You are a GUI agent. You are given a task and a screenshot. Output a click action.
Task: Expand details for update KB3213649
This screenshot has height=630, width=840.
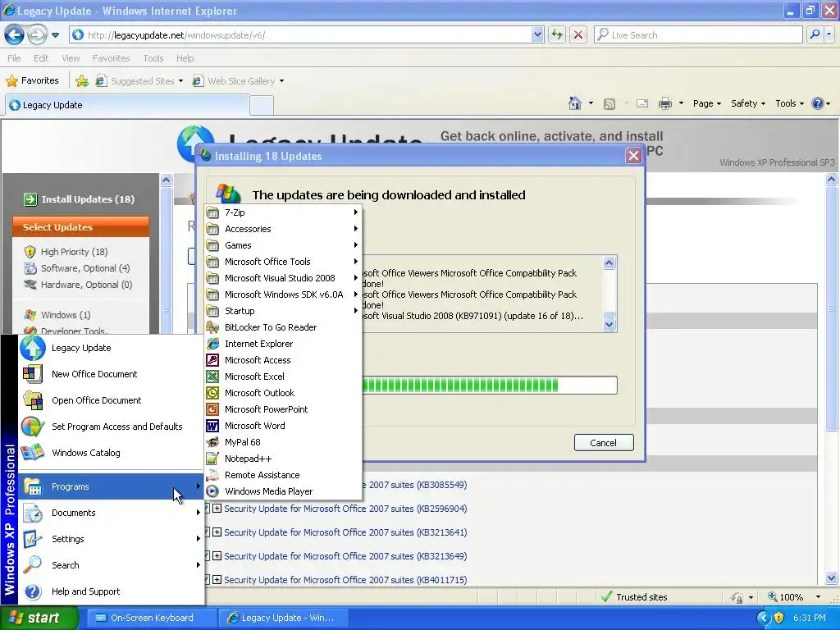217,556
